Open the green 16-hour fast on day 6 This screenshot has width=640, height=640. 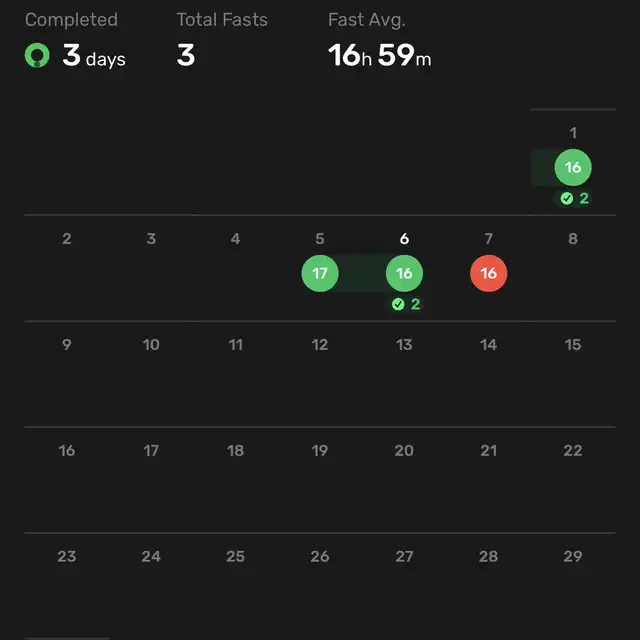(x=404, y=273)
